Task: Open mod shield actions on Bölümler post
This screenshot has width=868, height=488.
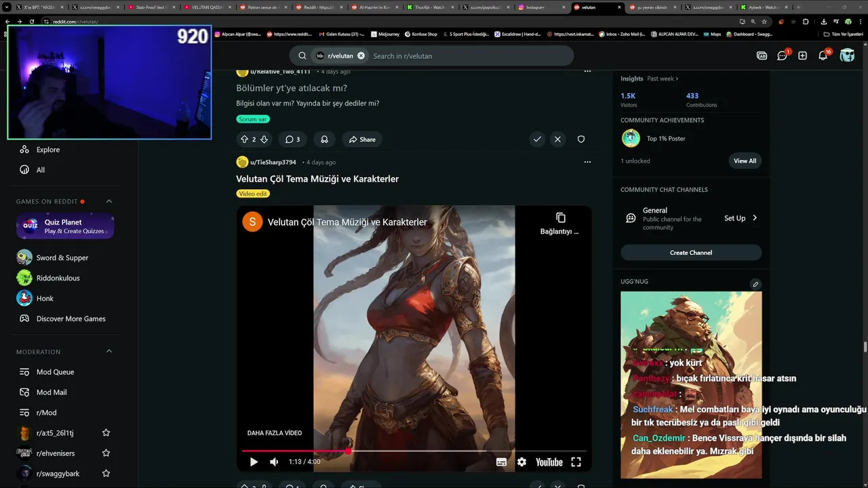Action: coord(581,139)
